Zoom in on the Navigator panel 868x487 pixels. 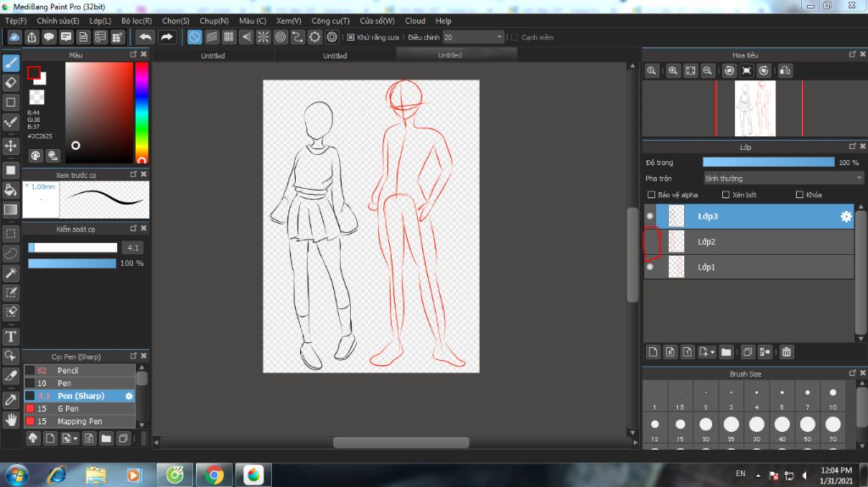[673, 71]
